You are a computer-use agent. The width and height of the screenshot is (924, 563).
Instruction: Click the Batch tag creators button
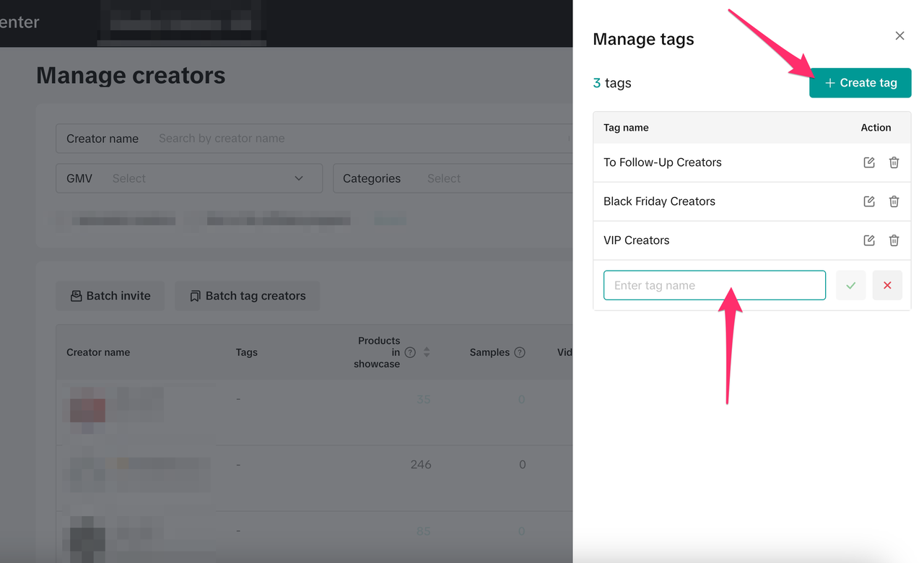pyautogui.click(x=247, y=296)
